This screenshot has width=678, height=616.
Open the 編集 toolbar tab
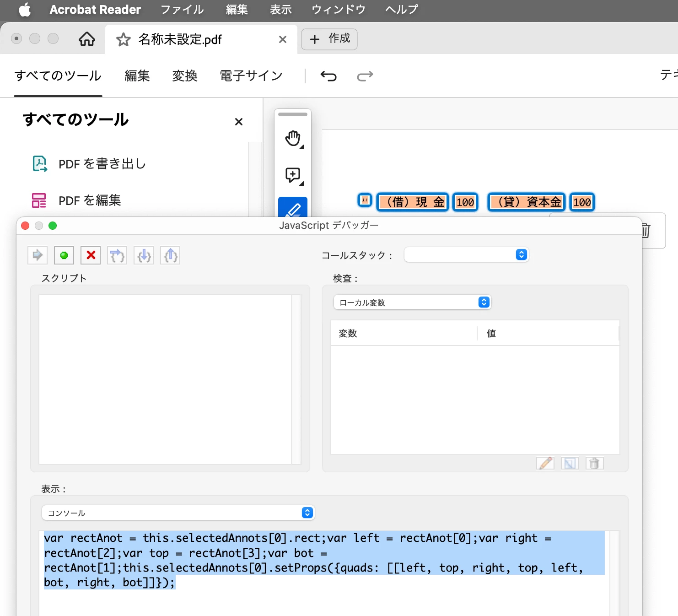pyautogui.click(x=137, y=76)
